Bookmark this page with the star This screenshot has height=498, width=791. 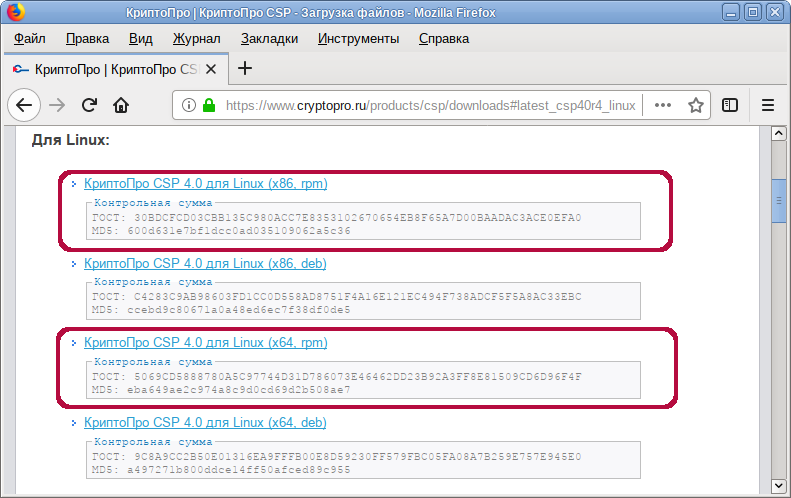pos(696,105)
